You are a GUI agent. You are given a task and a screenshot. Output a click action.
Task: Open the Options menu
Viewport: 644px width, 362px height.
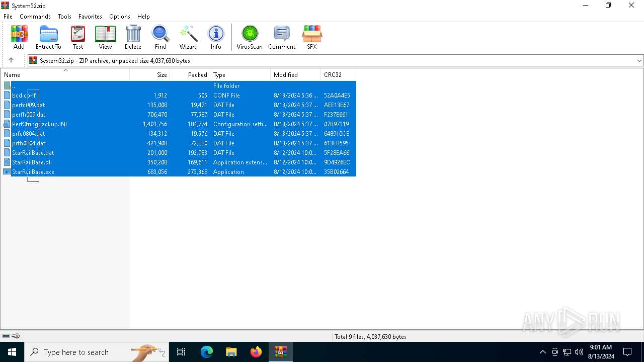[120, 17]
